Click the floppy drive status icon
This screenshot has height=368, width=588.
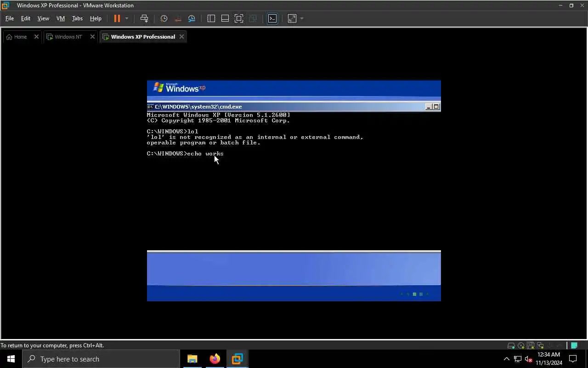pos(531,345)
